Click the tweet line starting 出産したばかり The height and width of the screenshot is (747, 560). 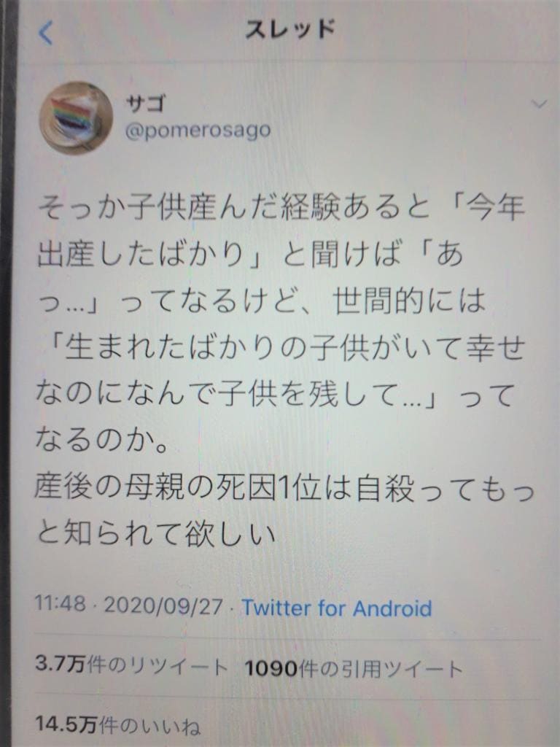pyautogui.click(x=250, y=256)
